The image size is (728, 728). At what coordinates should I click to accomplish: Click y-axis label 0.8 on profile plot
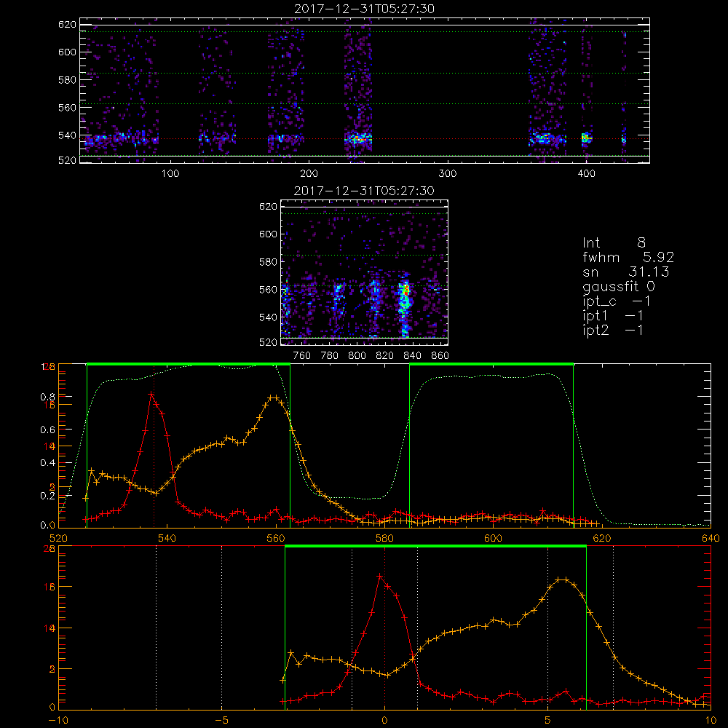pos(48,397)
